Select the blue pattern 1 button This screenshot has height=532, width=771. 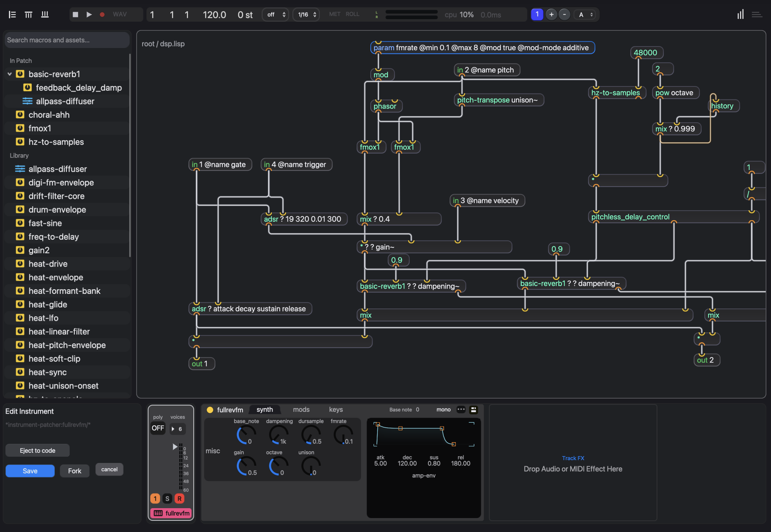[x=537, y=14]
